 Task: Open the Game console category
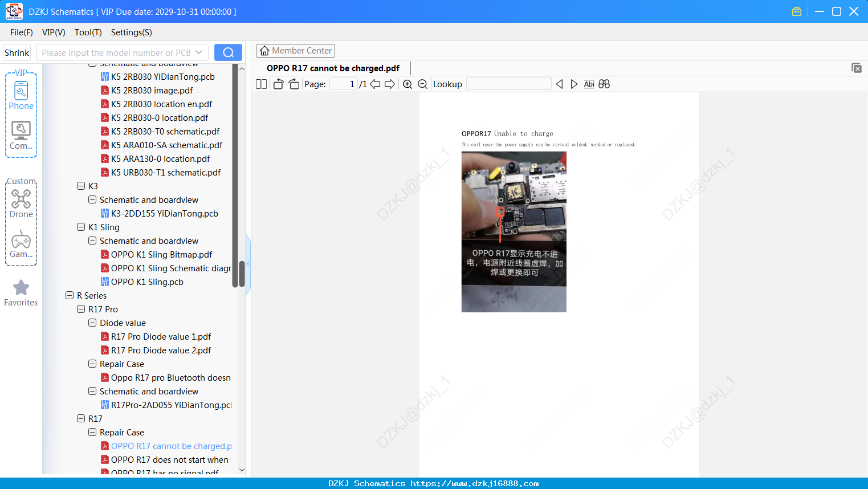pos(21,244)
